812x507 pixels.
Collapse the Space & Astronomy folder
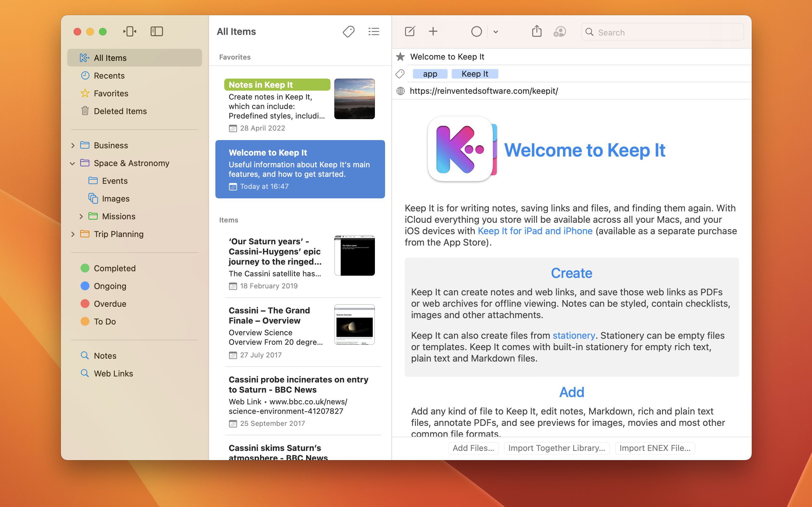click(72, 163)
